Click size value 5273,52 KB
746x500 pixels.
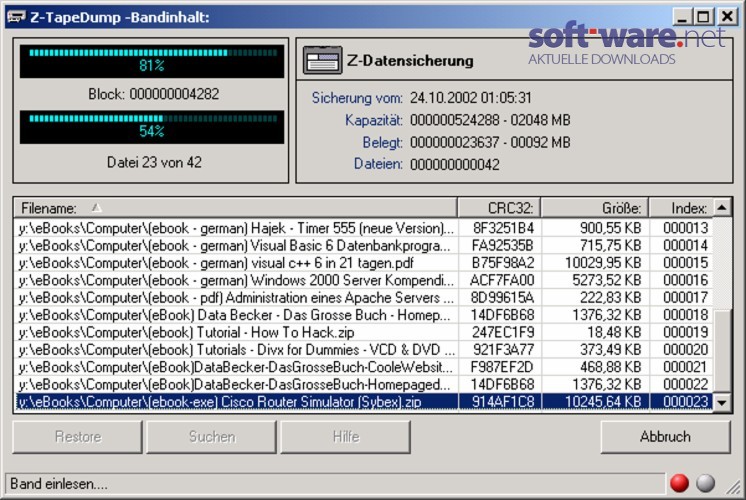pos(607,280)
